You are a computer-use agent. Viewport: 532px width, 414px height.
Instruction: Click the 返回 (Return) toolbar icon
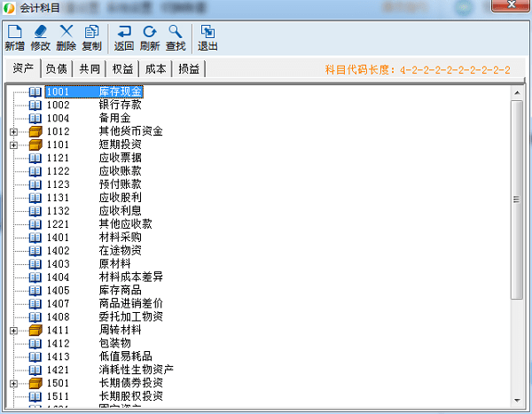pos(124,37)
